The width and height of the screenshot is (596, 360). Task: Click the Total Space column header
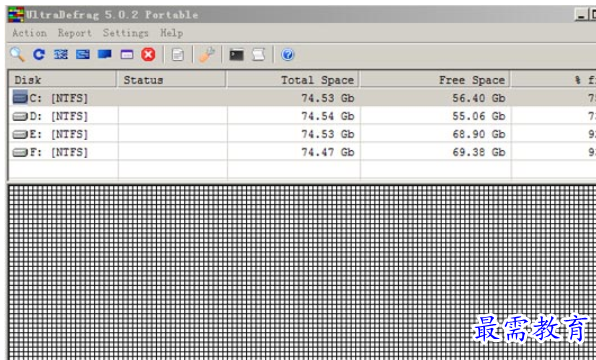pos(293,80)
